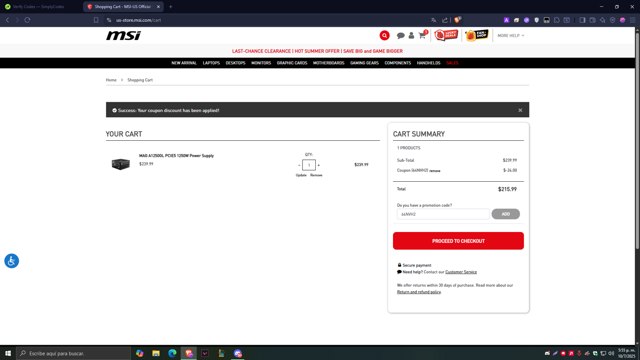This screenshot has width=640, height=360.
Task: Click the power supply product thumbnail
Action: tap(120, 164)
